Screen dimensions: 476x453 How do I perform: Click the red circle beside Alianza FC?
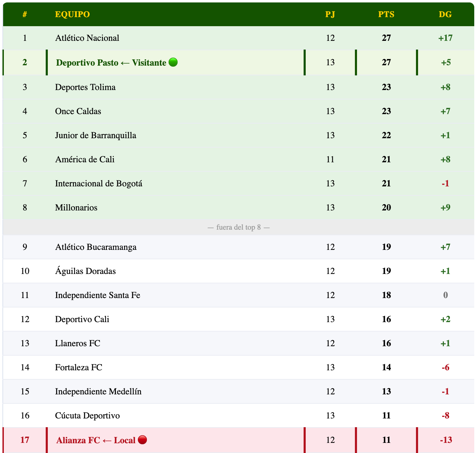[142, 440]
